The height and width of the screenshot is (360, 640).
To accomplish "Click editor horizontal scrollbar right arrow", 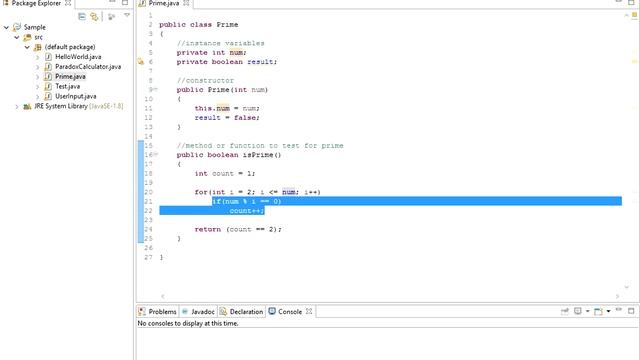I will [x=617, y=296].
